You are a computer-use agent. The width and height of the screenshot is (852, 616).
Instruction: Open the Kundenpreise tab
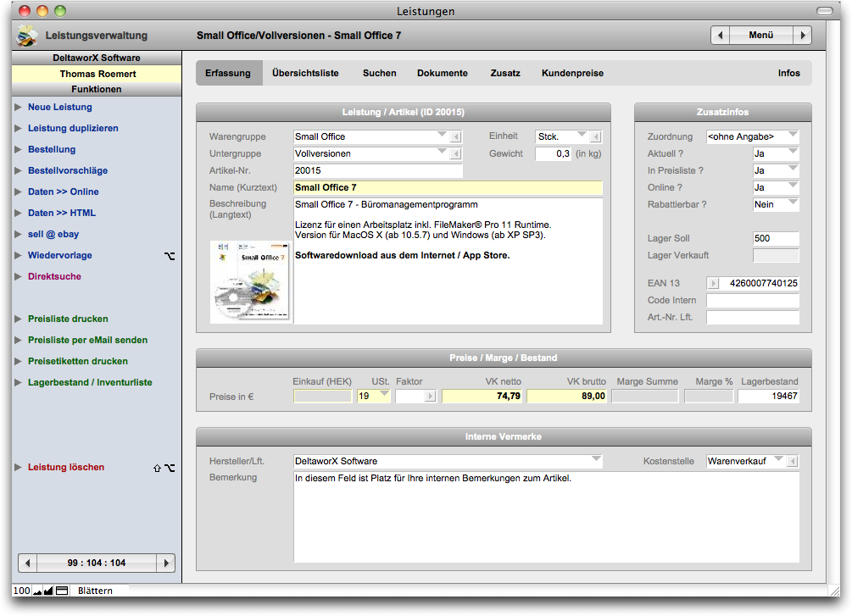click(x=573, y=74)
